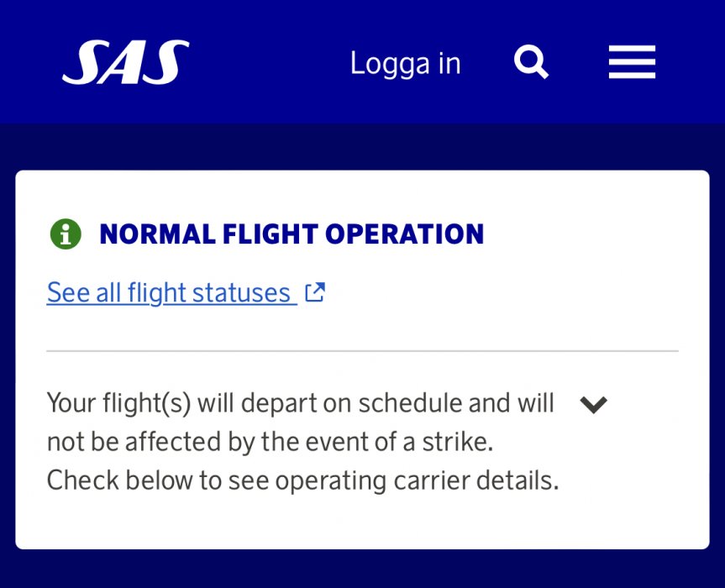Start a site search with the magnifying glass
The width and height of the screenshot is (725, 588).
click(531, 63)
